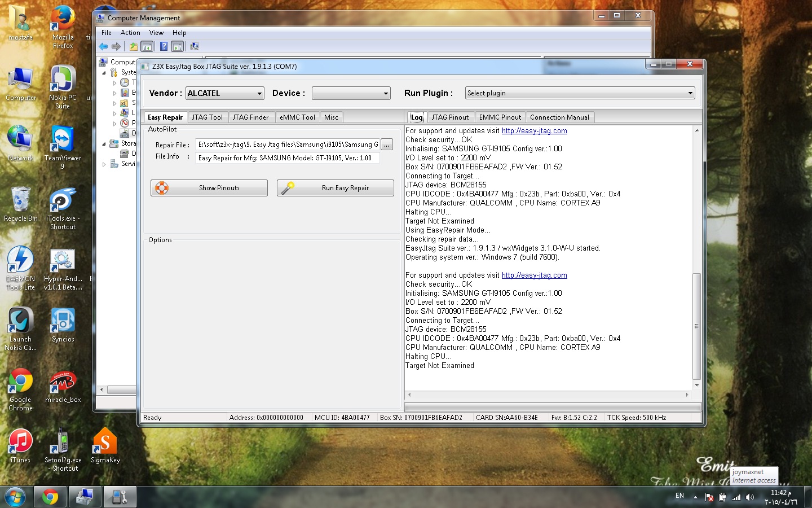Click the Back arrow in Computer Management toolbar

(103, 46)
